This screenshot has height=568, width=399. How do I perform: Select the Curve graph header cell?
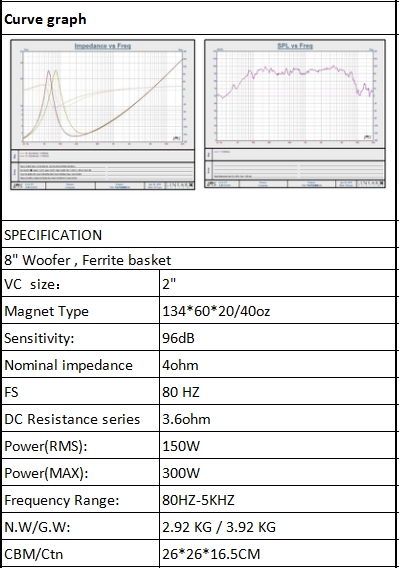pyautogui.click(x=199, y=18)
